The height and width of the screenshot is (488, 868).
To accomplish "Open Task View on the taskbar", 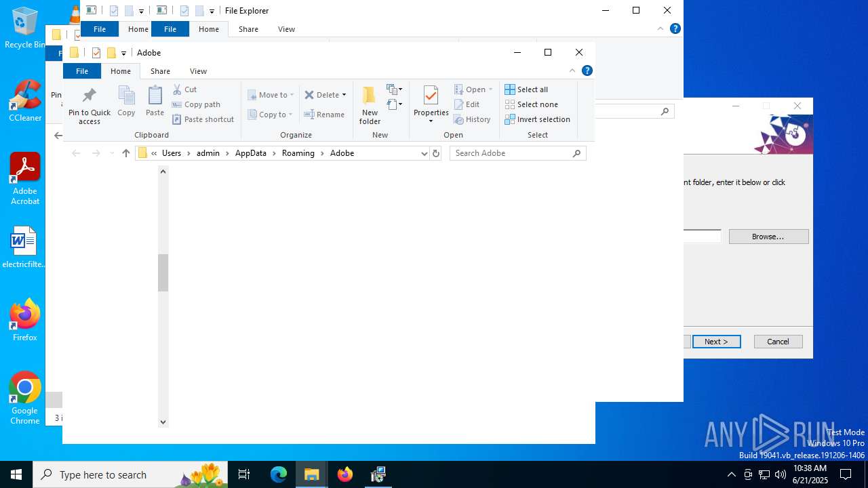I will 244,474.
